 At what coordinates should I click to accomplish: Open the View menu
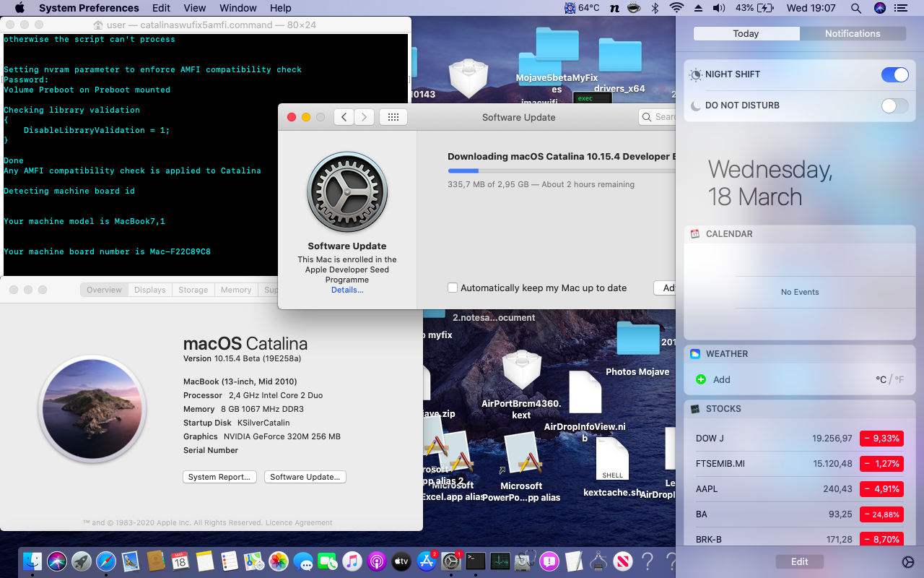(x=195, y=8)
